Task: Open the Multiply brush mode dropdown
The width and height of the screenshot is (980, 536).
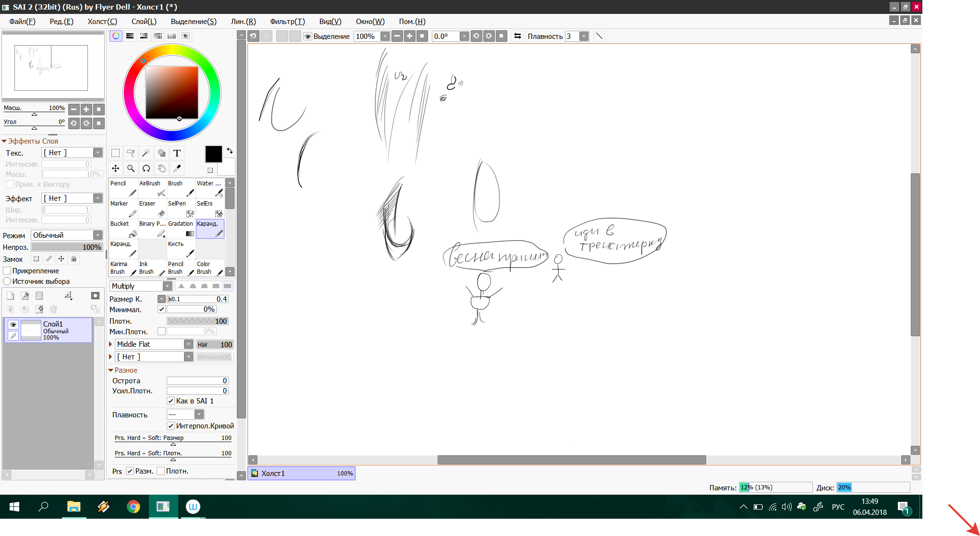Action: (167, 286)
